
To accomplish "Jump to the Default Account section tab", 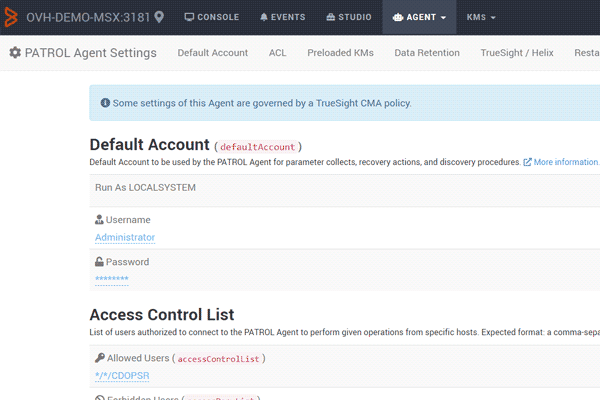I will 213,53.
